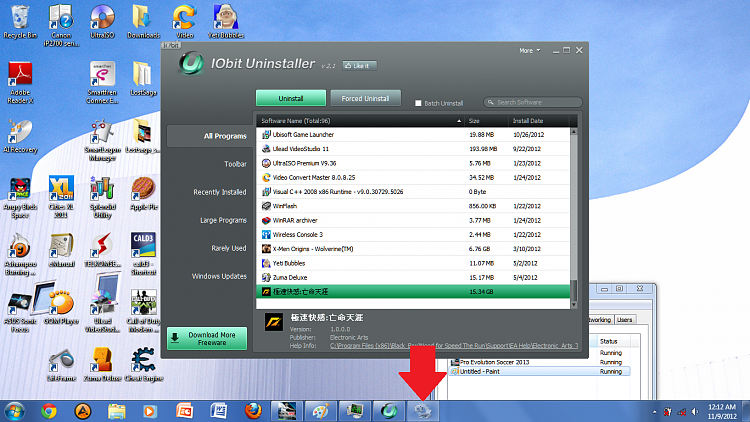Select the X-Men Origins - Wolverine row
Screen dimensions: 750x422
coord(413,249)
